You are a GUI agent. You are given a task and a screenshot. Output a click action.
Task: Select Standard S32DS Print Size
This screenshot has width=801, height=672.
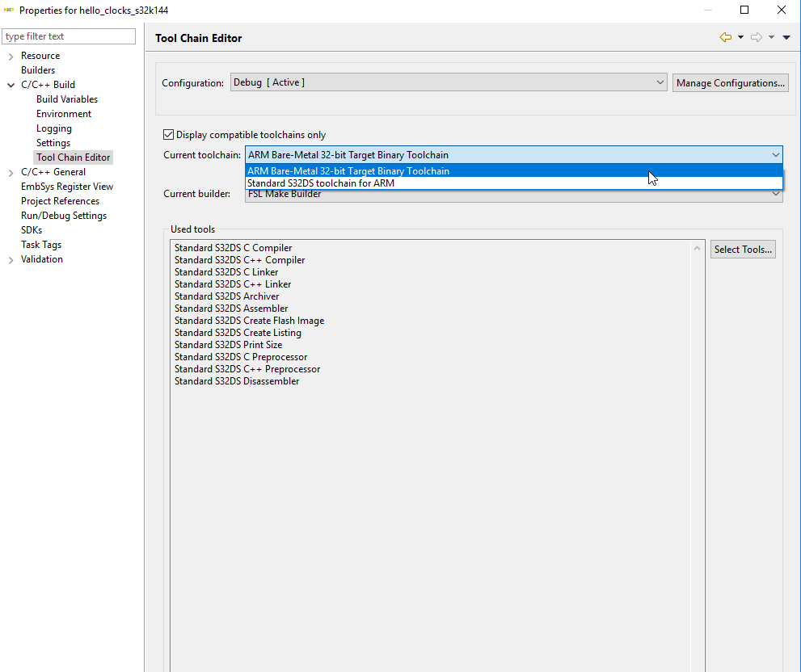click(229, 345)
